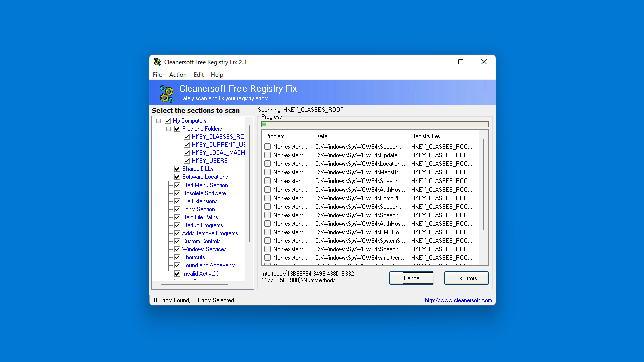Viewport: 644px width, 362px height.
Task: Check the SysWOW64\SystemS... row checkbox
Action: pos(267,241)
